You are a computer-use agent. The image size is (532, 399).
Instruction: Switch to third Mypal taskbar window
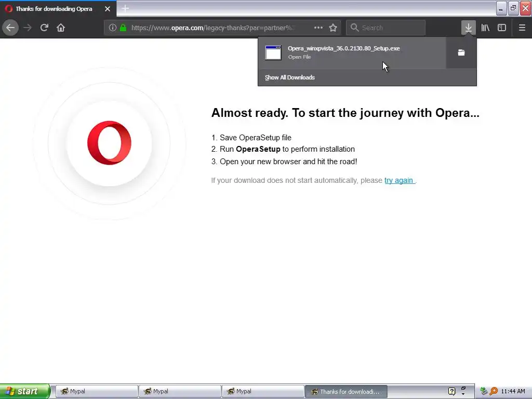pyautogui.click(x=262, y=391)
